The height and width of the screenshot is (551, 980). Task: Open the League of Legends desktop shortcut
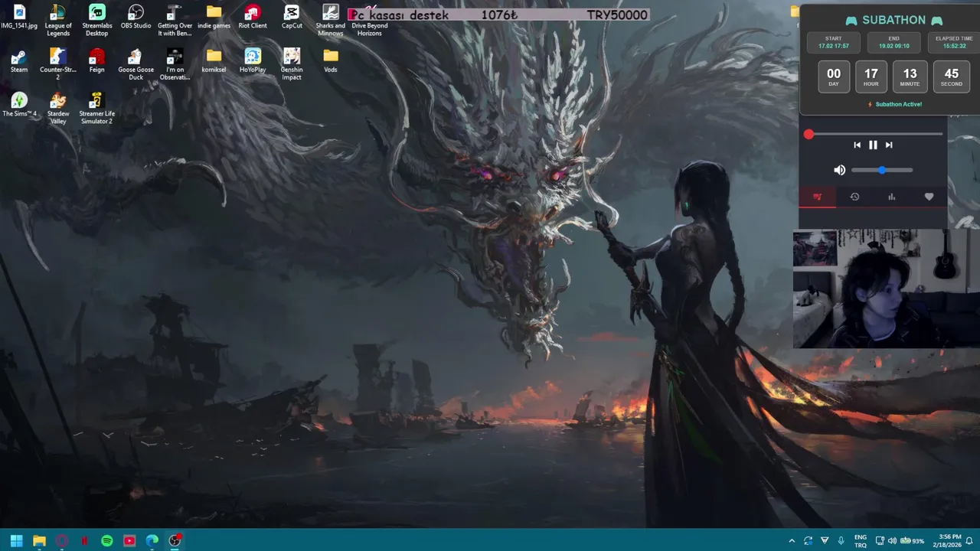(58, 20)
